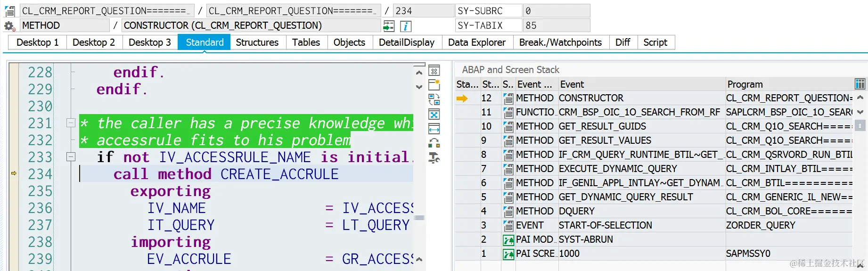
Task: Click stack icon in DQUERY row
Action: 508,212
